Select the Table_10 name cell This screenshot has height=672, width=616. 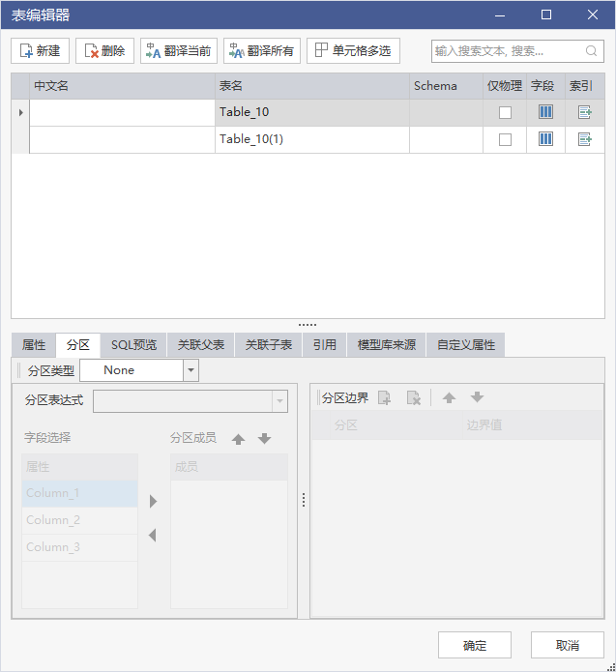click(x=312, y=113)
